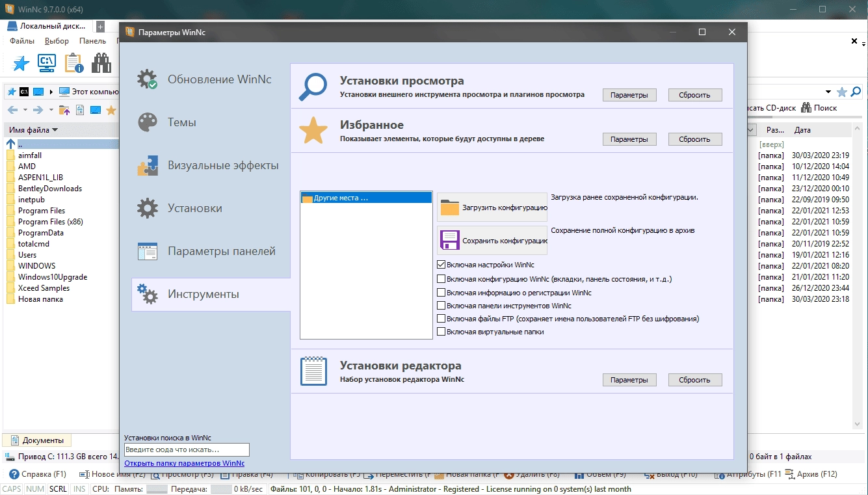Screen dimensions: 868x495
Task: Click the drive icon in Локальный диск tab
Action: point(12,26)
